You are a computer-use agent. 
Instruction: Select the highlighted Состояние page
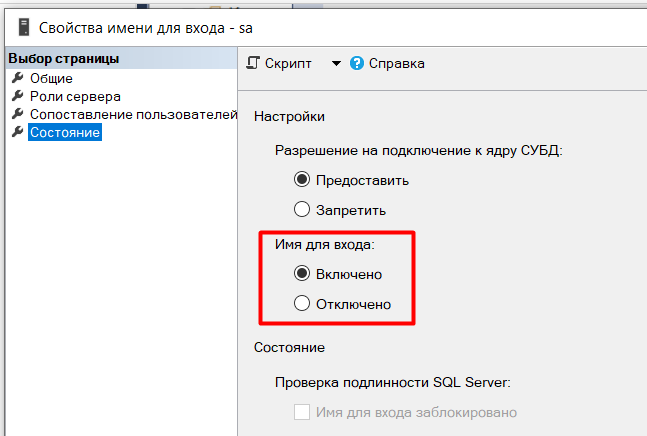coord(65,133)
